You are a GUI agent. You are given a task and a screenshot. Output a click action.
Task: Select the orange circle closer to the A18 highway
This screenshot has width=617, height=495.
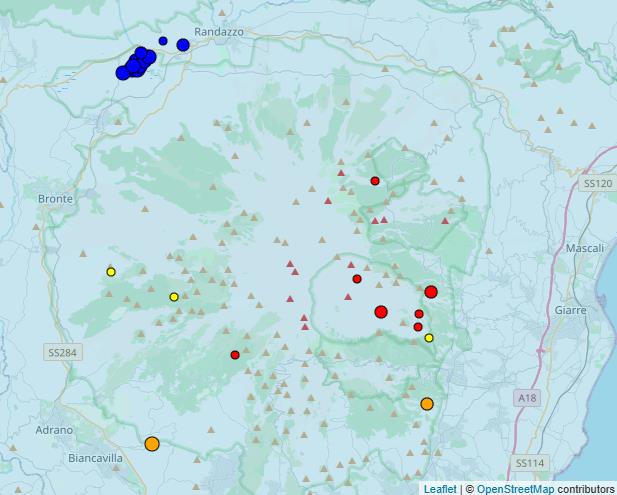click(427, 404)
